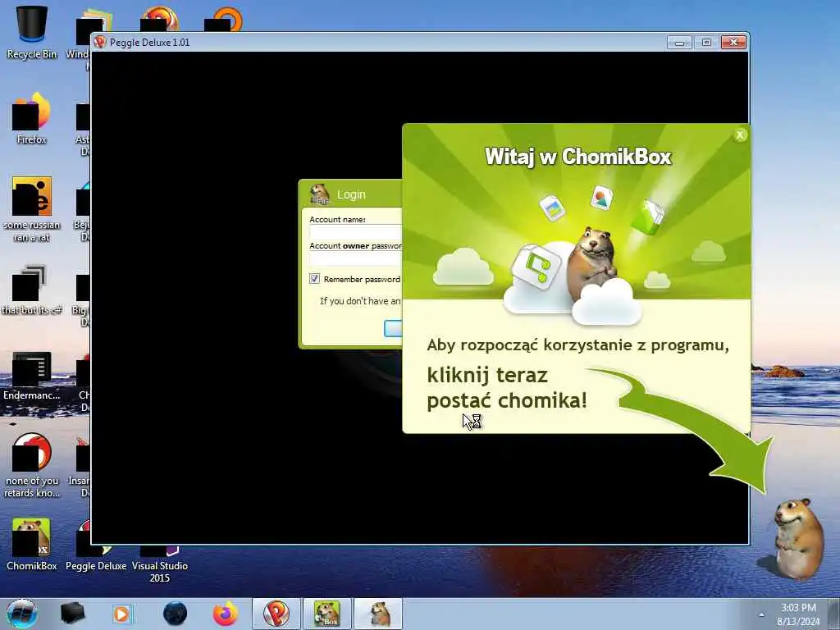Open the black folder icon in taskbar
This screenshot has width=840, height=630.
click(x=73, y=614)
